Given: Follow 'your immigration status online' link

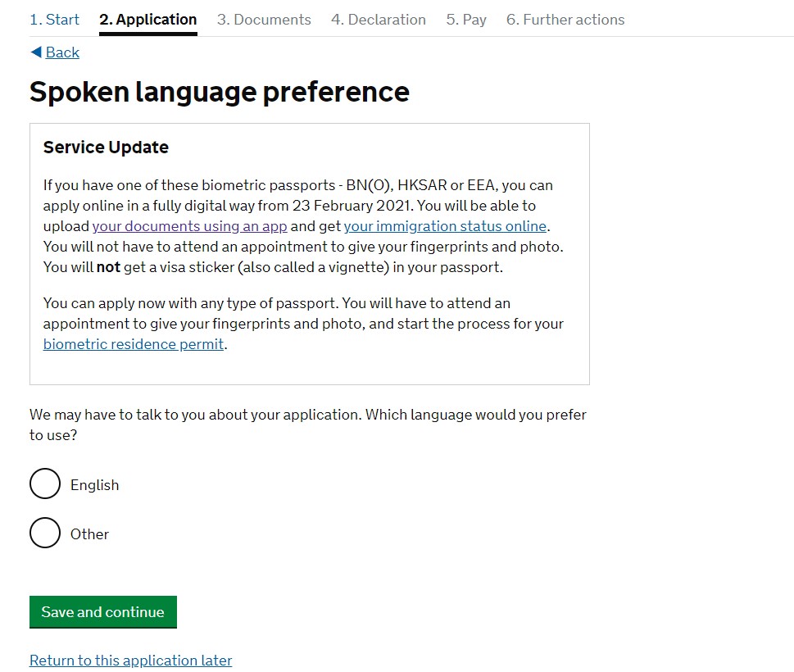Looking at the screenshot, I should point(445,226).
